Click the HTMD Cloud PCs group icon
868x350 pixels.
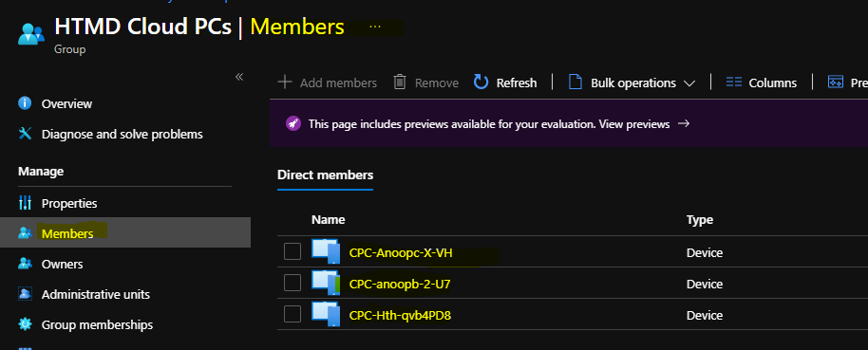tap(31, 34)
